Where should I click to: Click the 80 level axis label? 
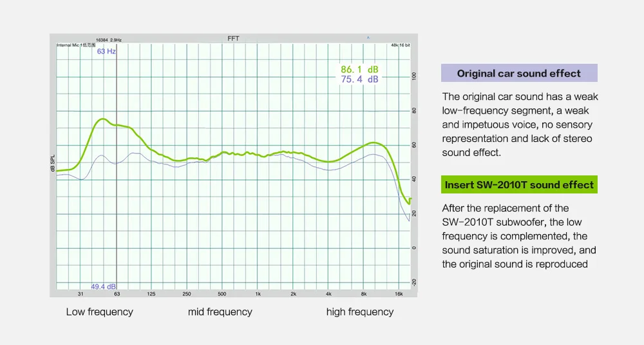(x=414, y=111)
